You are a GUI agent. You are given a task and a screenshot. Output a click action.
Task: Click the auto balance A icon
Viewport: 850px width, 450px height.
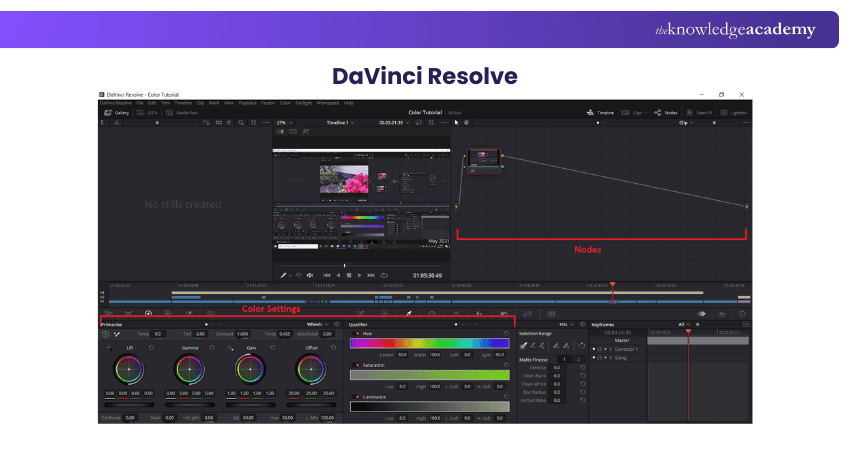(x=106, y=335)
